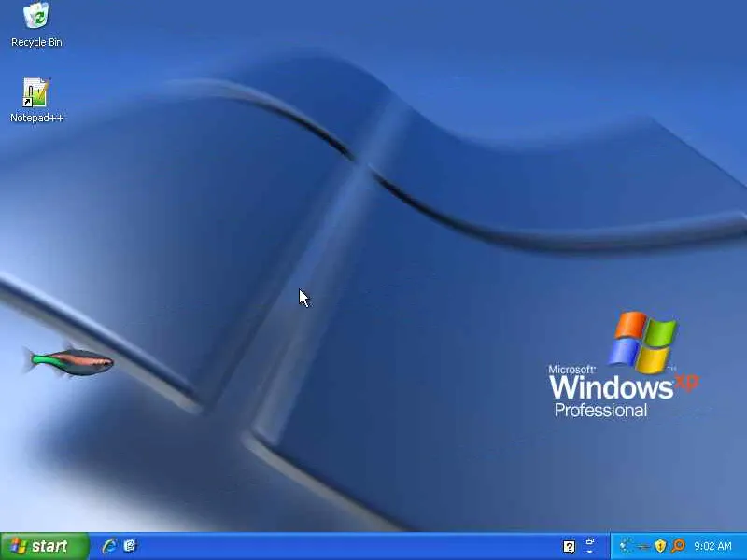The height and width of the screenshot is (560, 747).
Task: Click the spinning dots tray icon
Action: pyautogui.click(x=627, y=546)
